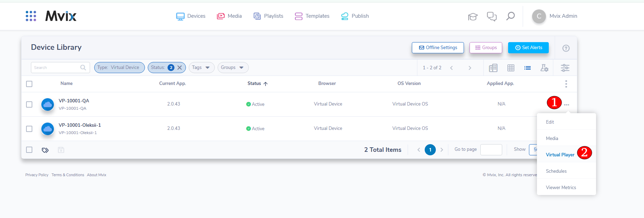Open the filter sliders icon
The image size is (644, 218).
click(x=565, y=68)
